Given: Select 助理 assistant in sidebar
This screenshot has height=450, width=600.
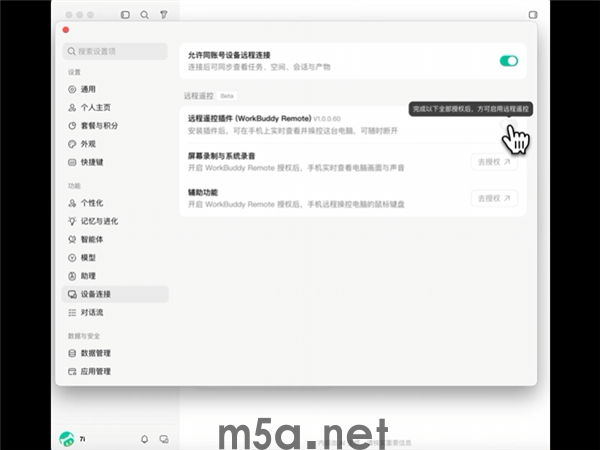Looking at the screenshot, I should pyautogui.click(x=115, y=276).
